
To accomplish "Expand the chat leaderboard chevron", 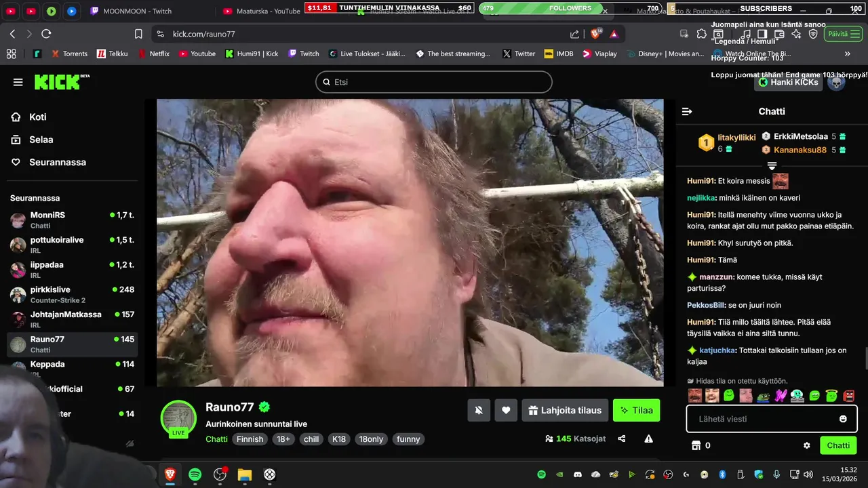I will point(772,166).
